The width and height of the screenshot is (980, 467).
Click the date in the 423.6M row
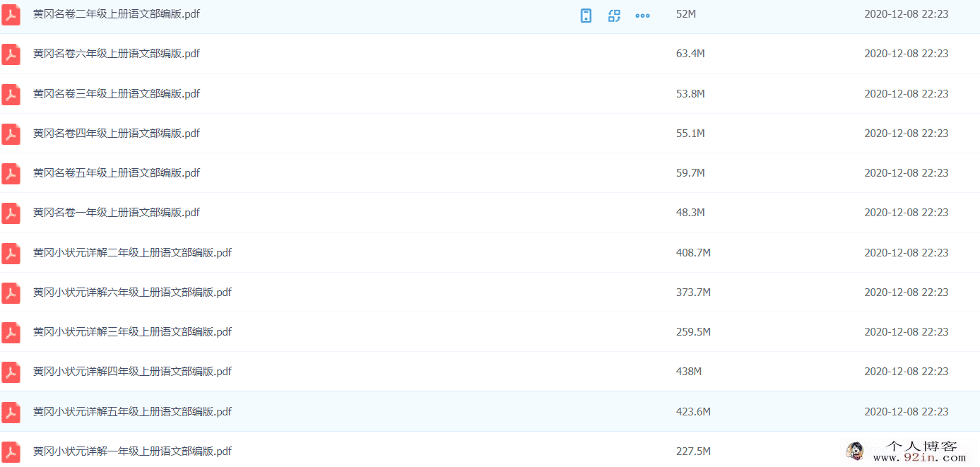pos(907,412)
